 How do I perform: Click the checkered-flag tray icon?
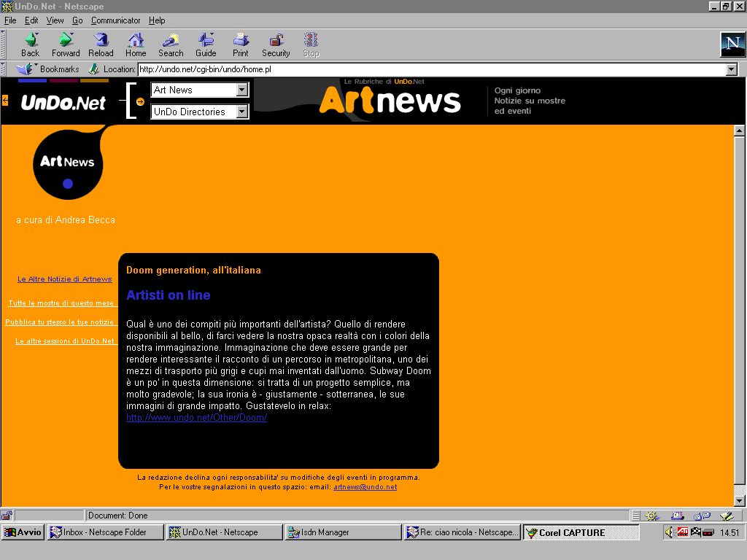(x=695, y=532)
